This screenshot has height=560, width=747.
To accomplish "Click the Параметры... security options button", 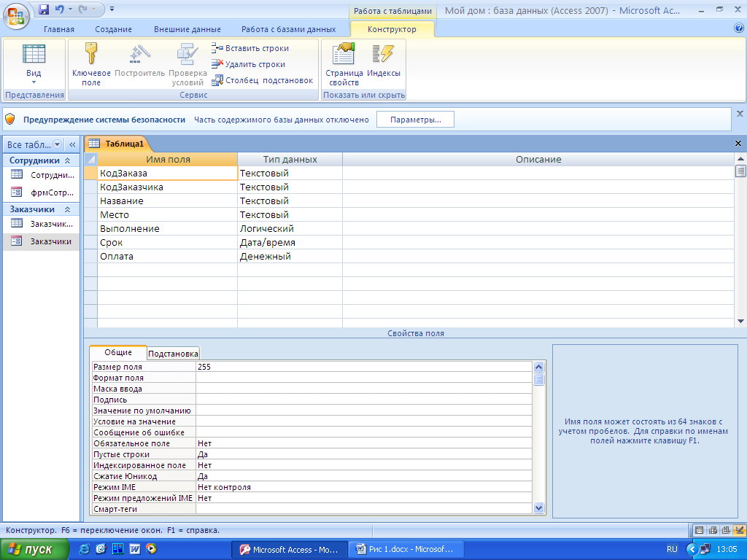I will [x=415, y=120].
